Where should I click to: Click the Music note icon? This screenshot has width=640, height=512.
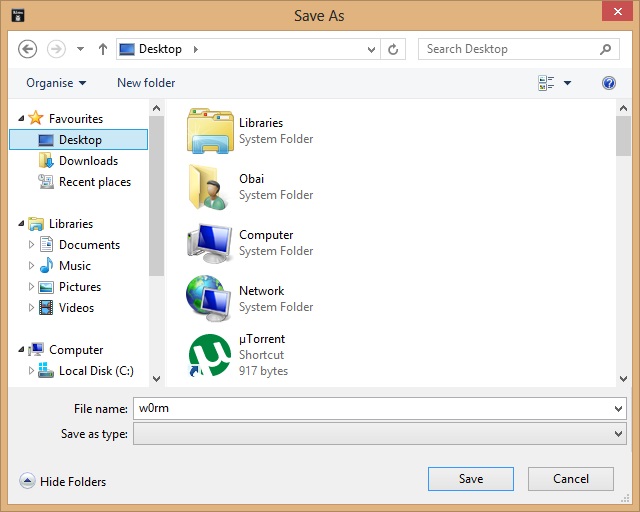tap(46, 265)
